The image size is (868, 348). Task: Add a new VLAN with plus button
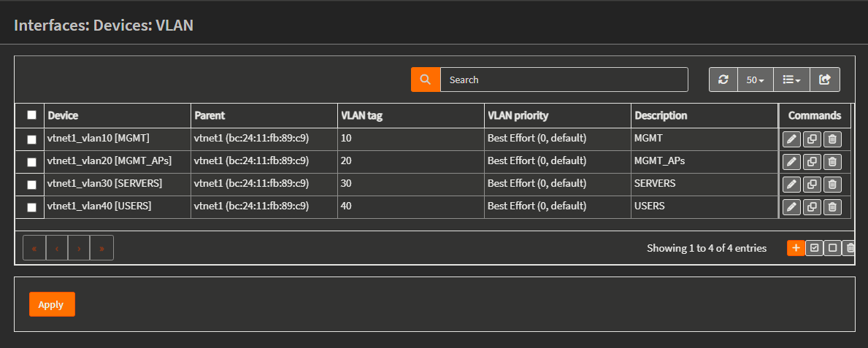(x=796, y=248)
